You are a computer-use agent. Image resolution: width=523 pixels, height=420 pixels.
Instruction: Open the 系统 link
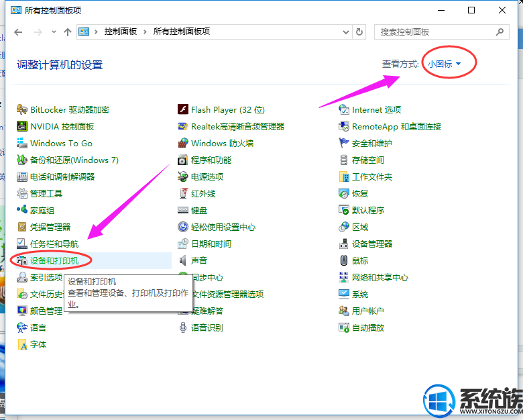click(360, 294)
